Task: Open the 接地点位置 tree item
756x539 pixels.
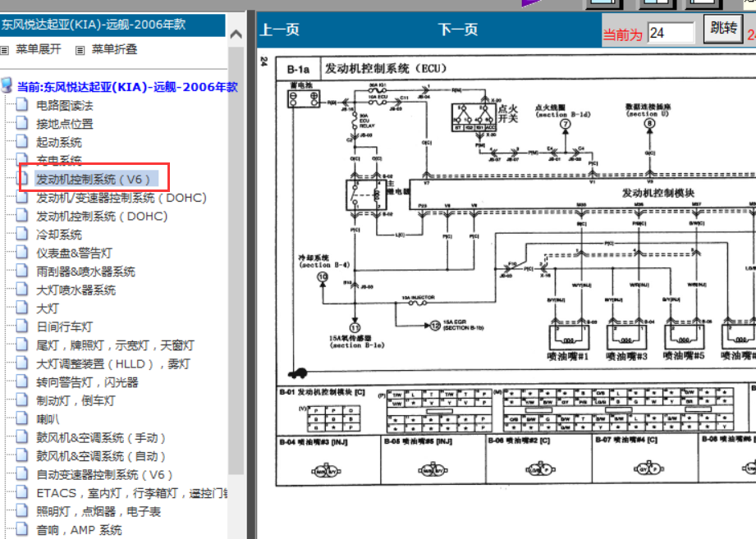Action: pyautogui.click(x=65, y=124)
